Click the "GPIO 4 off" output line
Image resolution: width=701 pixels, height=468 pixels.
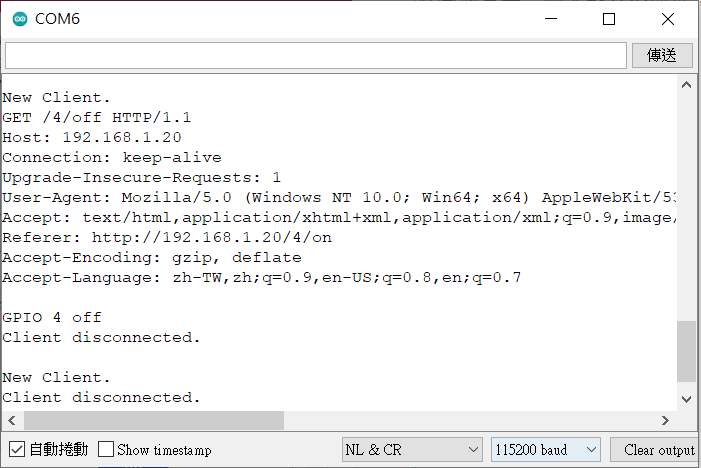pyautogui.click(x=52, y=317)
